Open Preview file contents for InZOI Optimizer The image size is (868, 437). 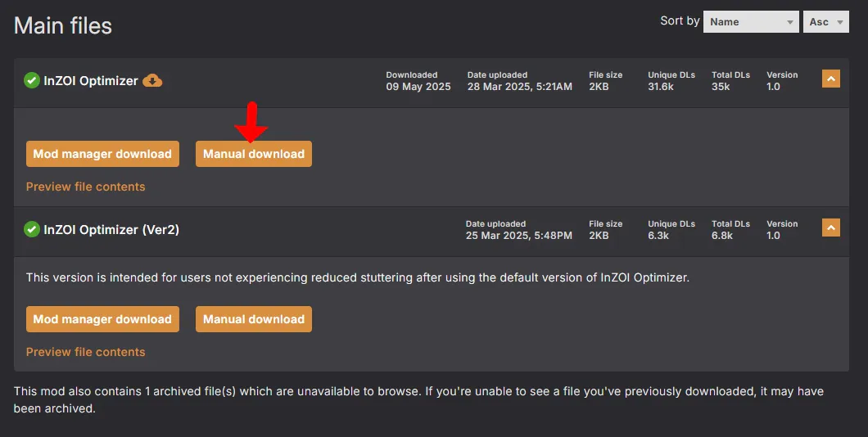[x=85, y=187]
